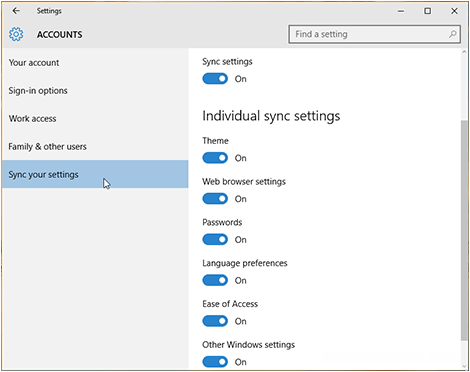Turn off the main Sync settings switch
This screenshot has width=470, height=372.
pos(215,79)
